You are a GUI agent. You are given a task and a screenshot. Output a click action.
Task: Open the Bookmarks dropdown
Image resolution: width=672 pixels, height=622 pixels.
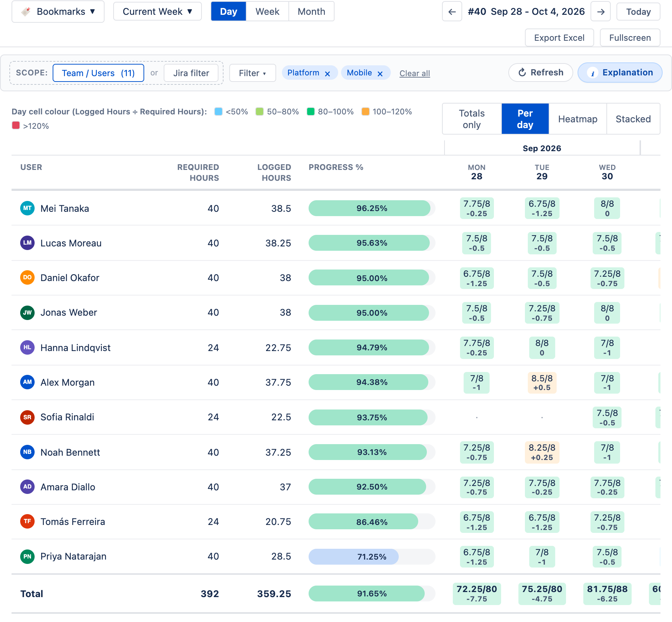pos(58,12)
